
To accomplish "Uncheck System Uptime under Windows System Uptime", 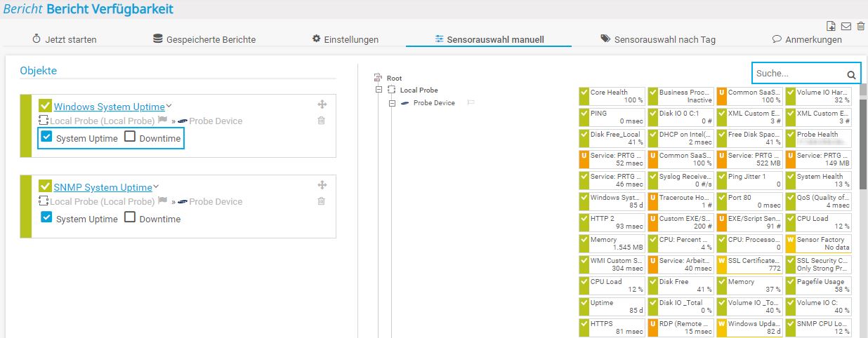I will coord(46,137).
